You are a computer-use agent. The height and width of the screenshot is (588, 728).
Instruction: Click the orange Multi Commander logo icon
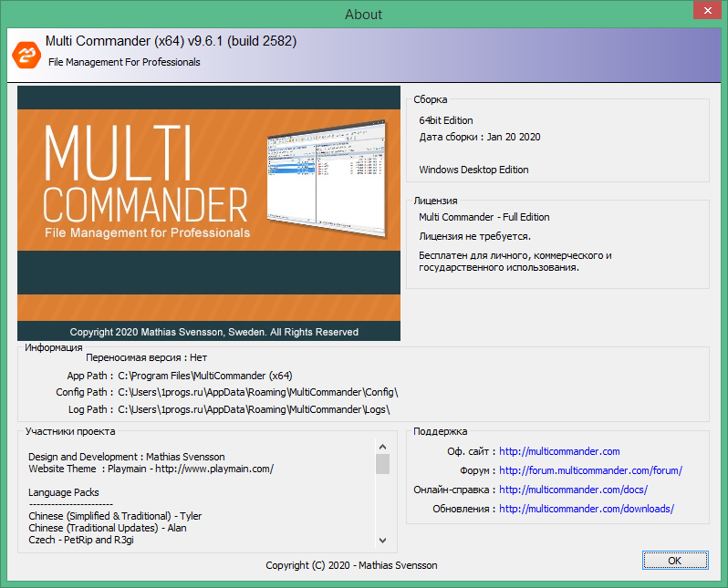point(26,55)
